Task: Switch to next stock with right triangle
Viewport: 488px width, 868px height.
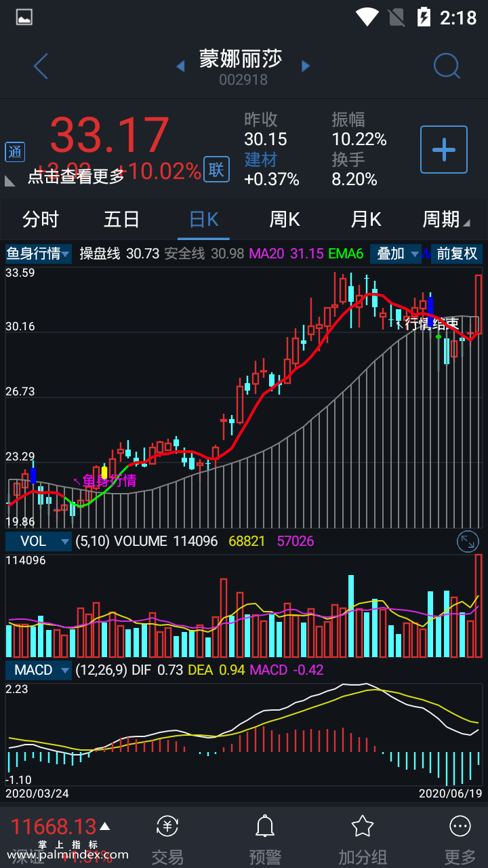Action: (306, 66)
